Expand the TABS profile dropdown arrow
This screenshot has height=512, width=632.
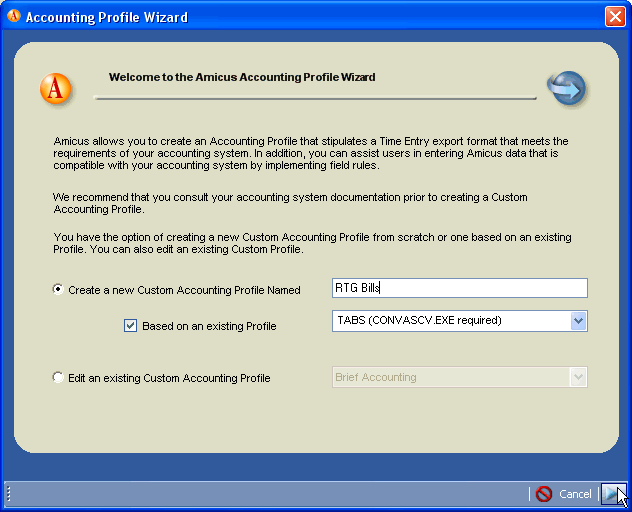pos(578,321)
